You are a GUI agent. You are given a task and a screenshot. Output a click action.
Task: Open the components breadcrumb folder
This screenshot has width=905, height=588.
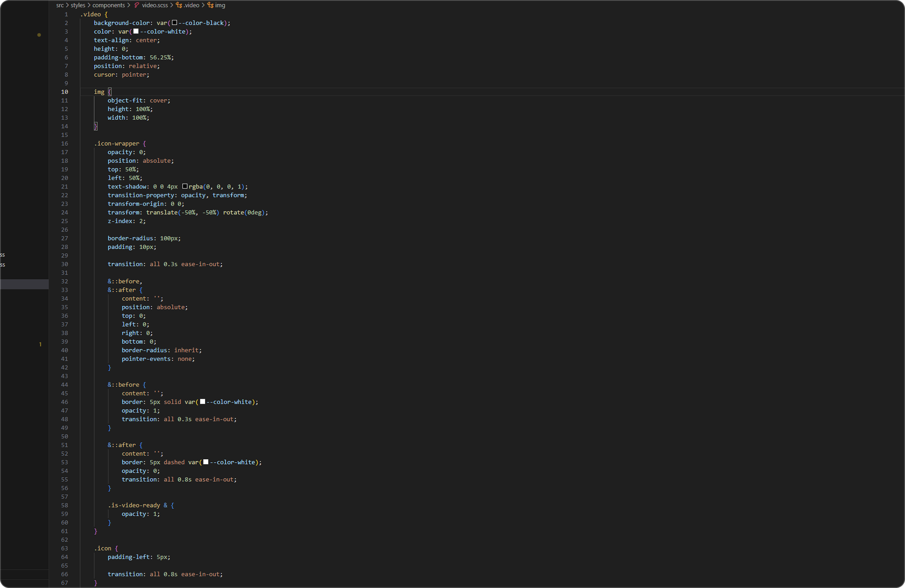point(109,5)
